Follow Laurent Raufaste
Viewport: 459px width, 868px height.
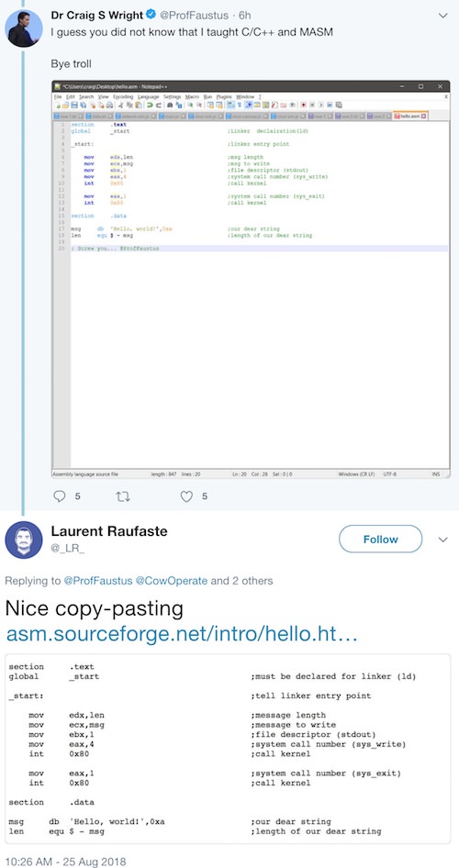click(380, 540)
